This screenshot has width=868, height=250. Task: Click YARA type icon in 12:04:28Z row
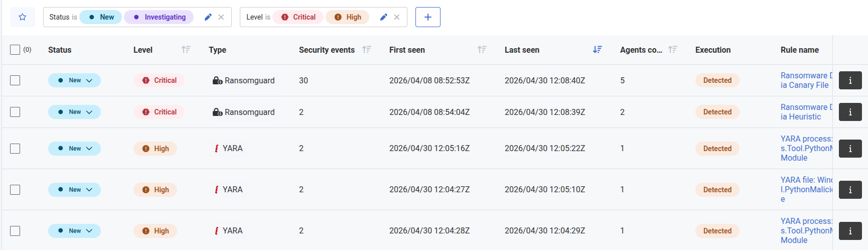[x=216, y=231]
